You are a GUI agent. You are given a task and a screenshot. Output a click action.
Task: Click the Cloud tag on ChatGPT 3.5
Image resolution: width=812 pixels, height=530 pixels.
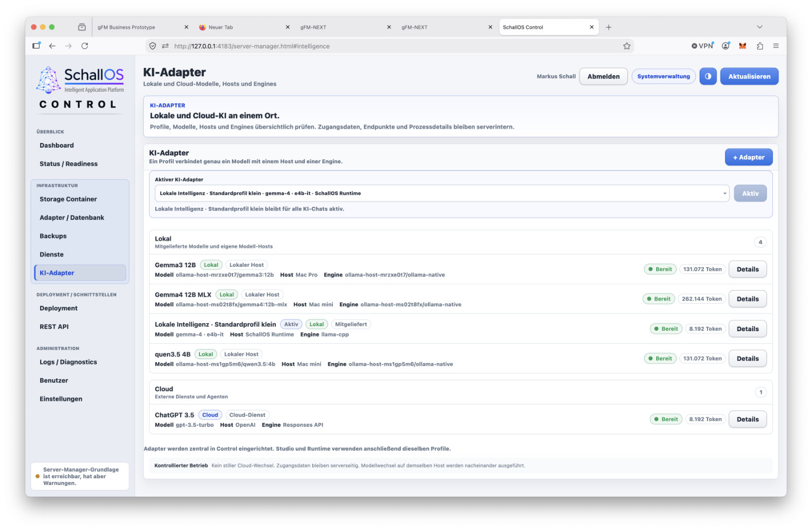click(x=210, y=415)
